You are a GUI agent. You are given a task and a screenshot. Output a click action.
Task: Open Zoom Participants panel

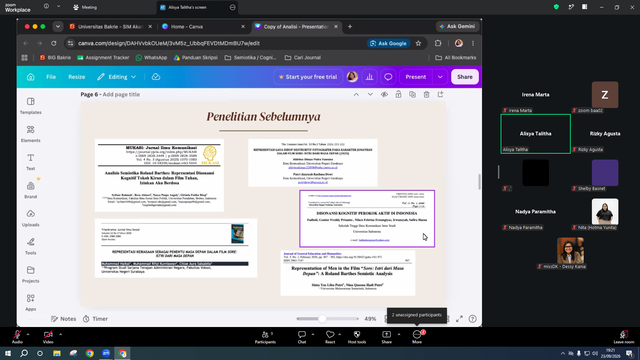tap(265, 337)
